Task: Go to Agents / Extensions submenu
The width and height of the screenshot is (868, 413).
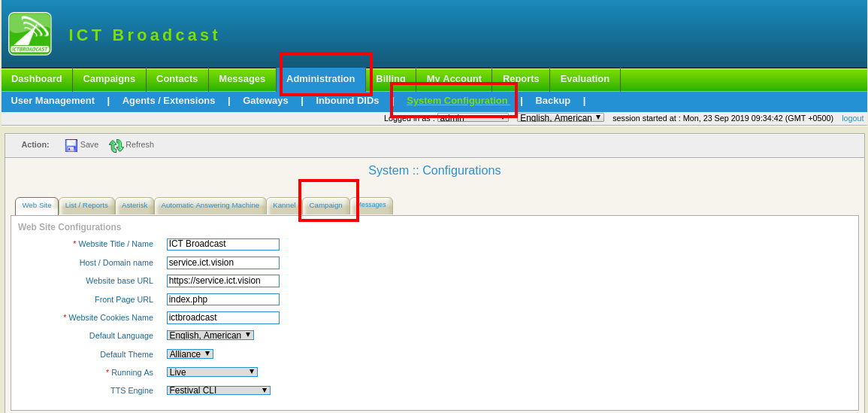Action: point(169,101)
